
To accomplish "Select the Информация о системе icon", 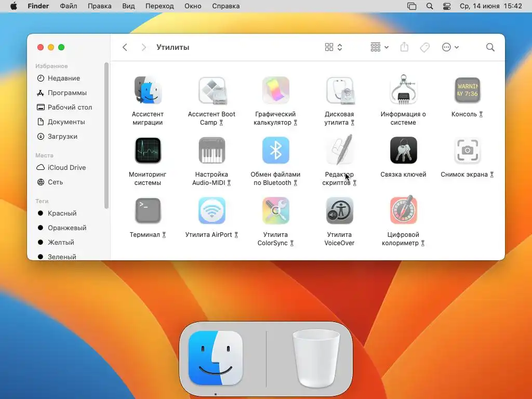I will [x=403, y=89].
